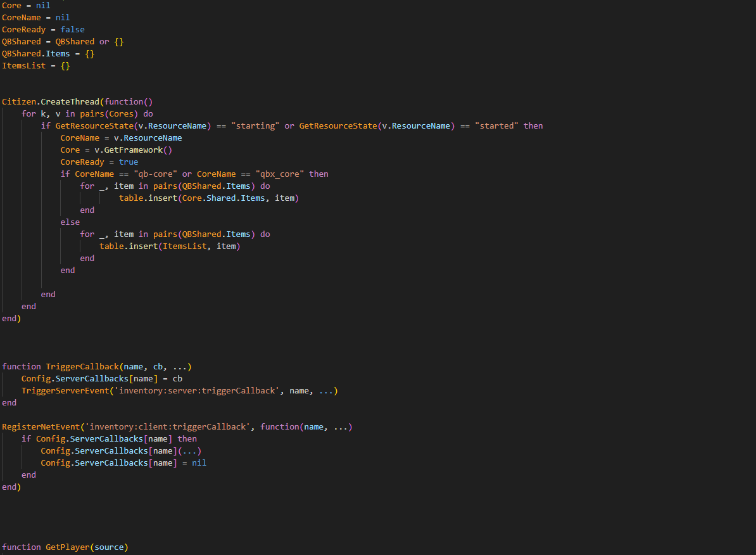The height and width of the screenshot is (555, 756).
Task: Click the 'QBShared.Items = {}' line
Action: tap(48, 54)
